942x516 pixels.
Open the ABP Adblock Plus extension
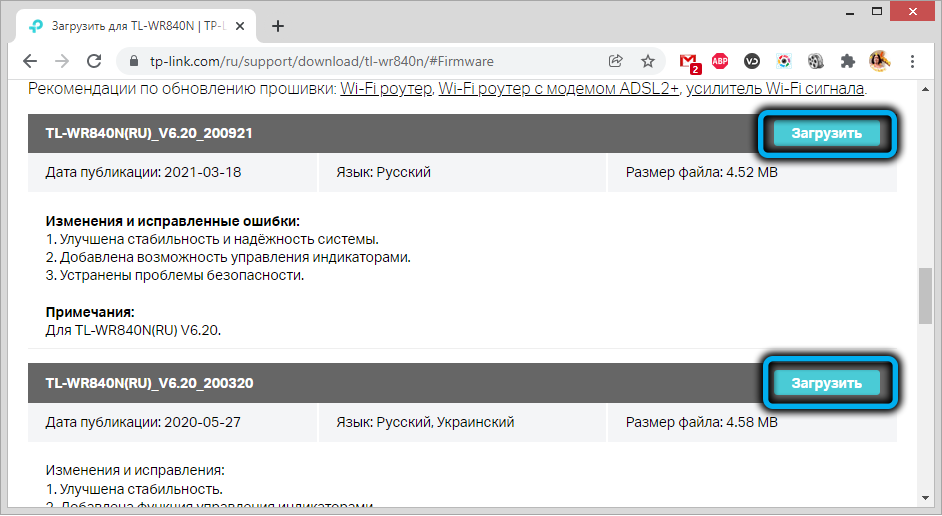(x=720, y=61)
